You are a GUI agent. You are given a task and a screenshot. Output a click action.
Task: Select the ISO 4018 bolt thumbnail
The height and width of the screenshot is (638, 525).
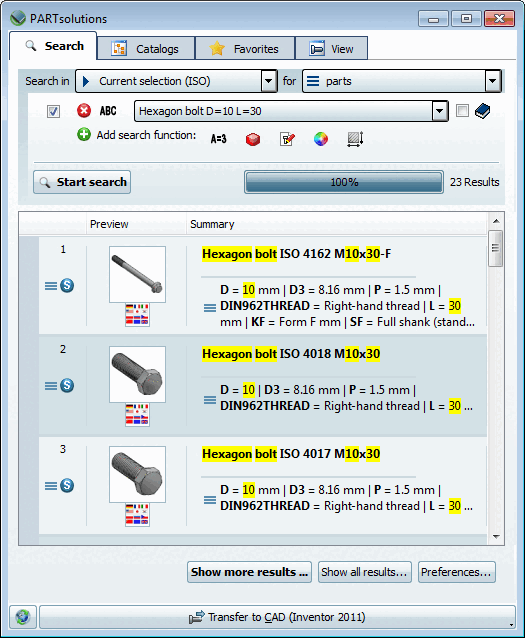pos(137,374)
